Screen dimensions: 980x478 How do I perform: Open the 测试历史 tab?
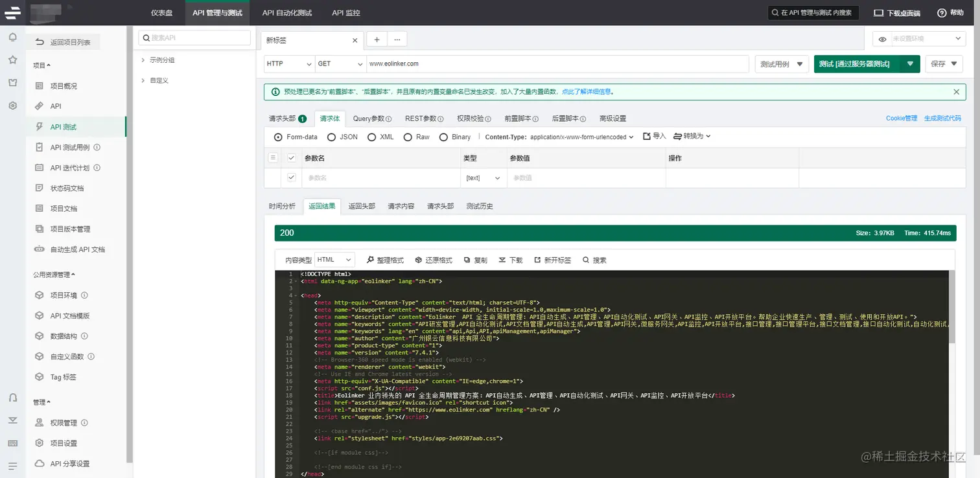pyautogui.click(x=480, y=206)
